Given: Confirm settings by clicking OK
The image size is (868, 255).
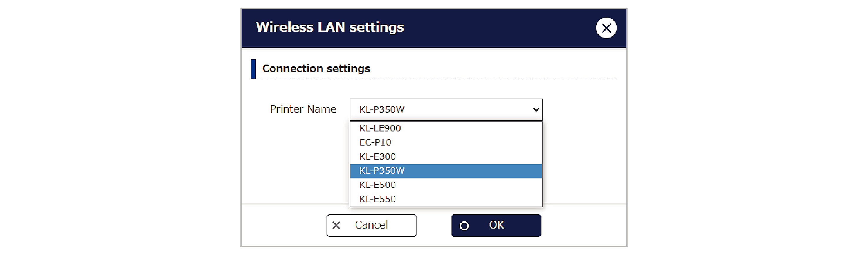Looking at the screenshot, I should (495, 225).
